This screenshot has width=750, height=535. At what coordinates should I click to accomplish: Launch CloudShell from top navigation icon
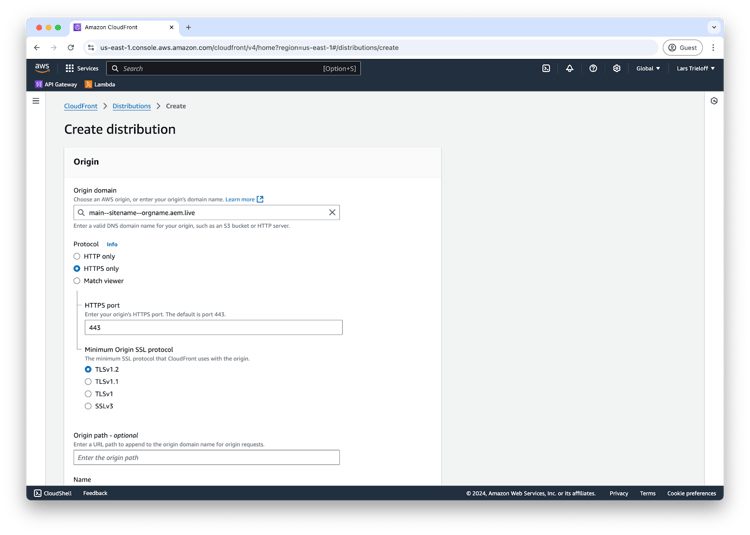546,68
